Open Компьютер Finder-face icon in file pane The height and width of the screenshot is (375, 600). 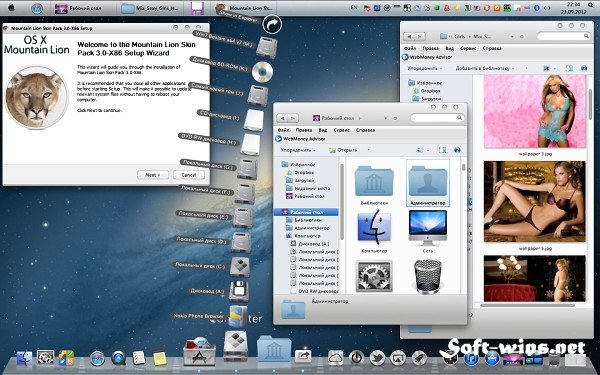point(374,227)
